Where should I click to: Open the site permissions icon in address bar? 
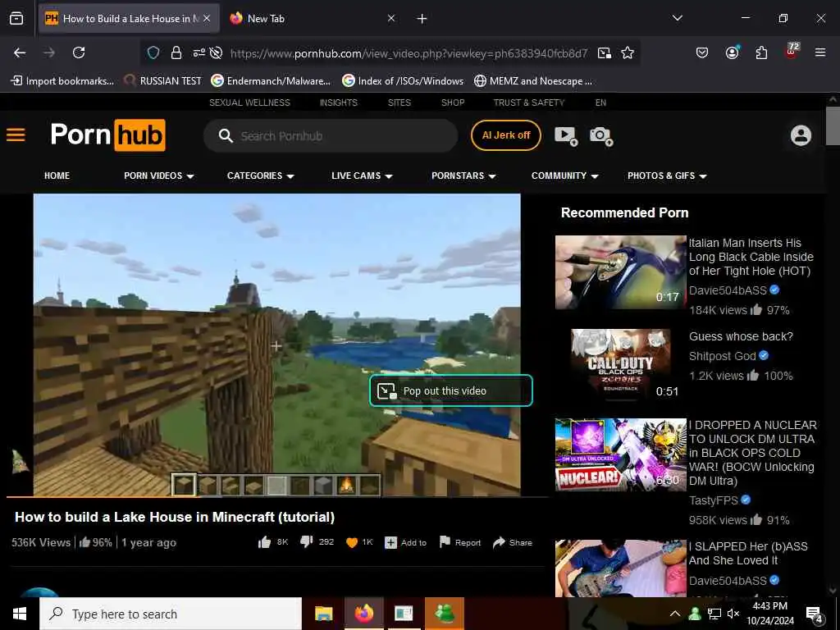click(x=199, y=52)
